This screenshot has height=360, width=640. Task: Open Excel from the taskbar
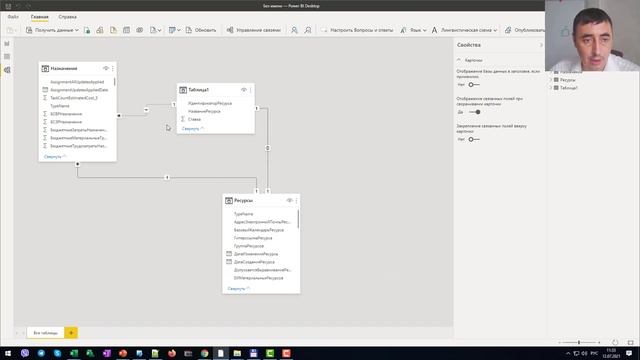pos(74,353)
